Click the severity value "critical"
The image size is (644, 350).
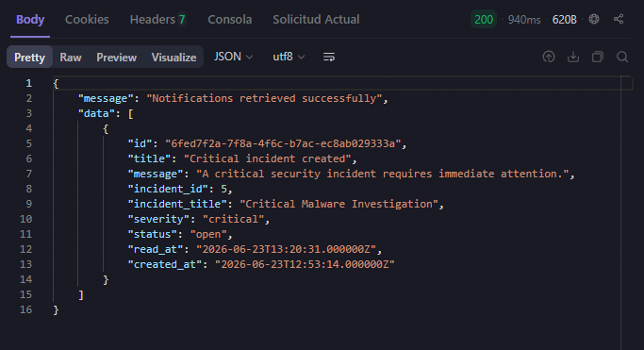pos(233,220)
